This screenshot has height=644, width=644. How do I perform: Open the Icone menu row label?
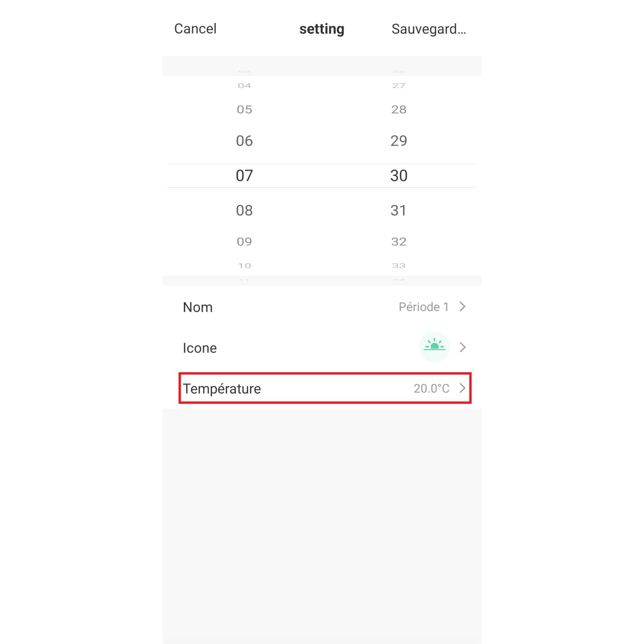(200, 348)
